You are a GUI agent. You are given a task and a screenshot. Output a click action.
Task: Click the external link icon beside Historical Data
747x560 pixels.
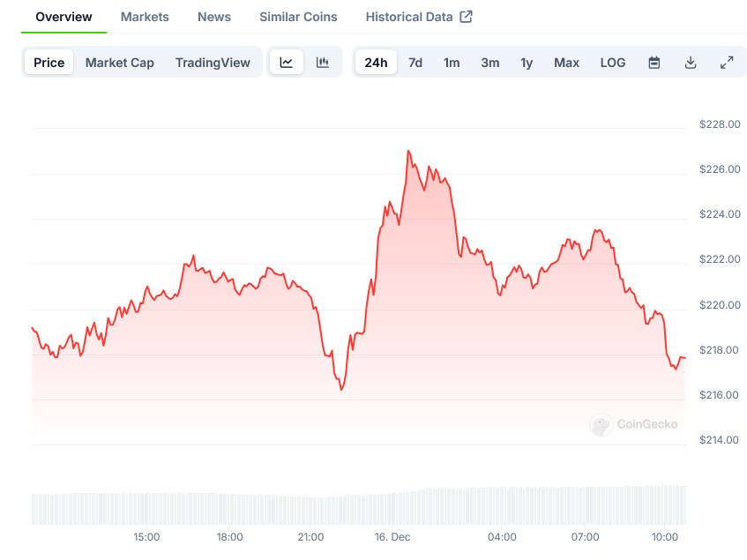467,17
